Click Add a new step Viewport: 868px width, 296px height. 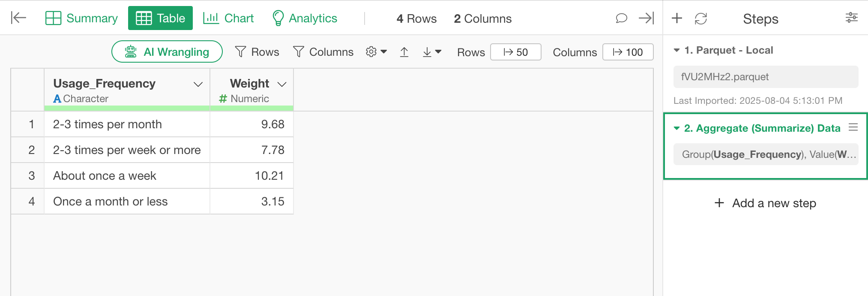pyautogui.click(x=765, y=203)
